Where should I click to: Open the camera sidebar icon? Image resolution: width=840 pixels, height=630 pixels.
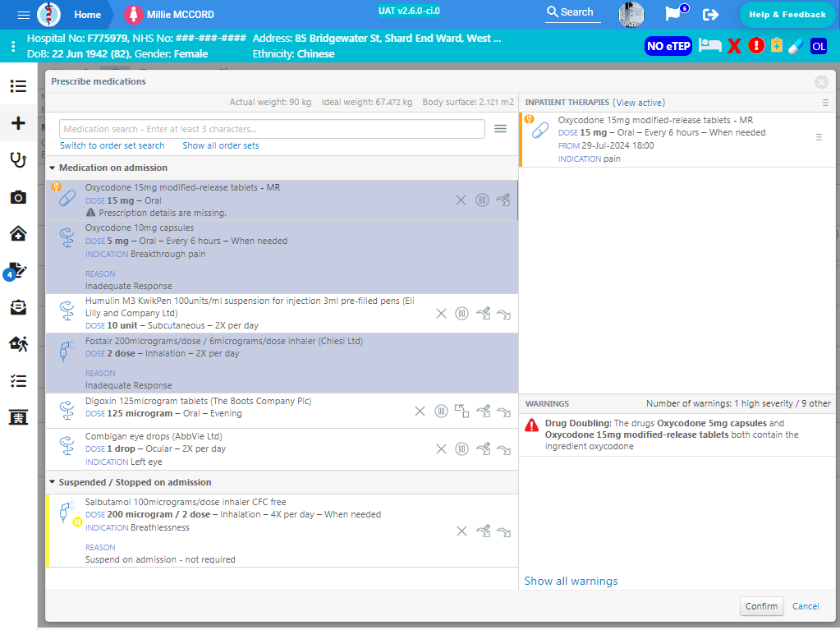18,197
